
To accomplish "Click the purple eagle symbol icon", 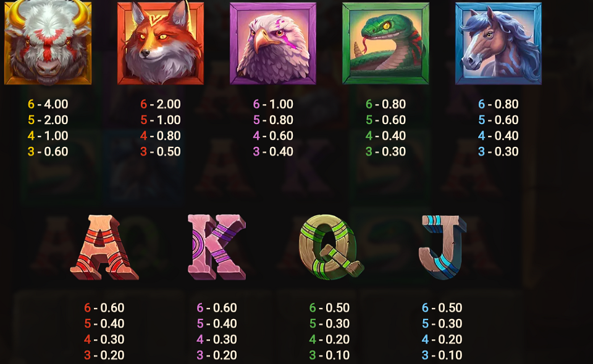I will tap(273, 43).
